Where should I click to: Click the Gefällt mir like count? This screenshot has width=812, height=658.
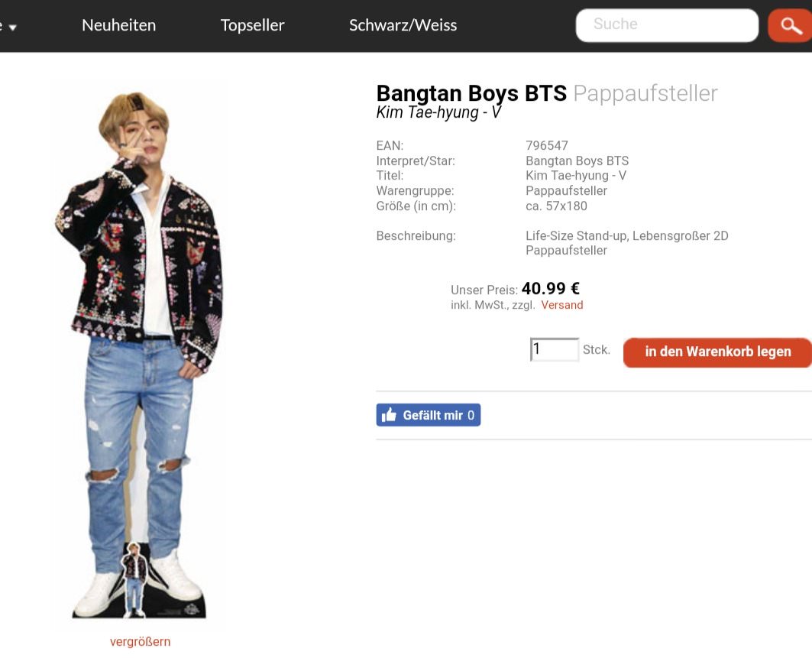click(x=471, y=415)
